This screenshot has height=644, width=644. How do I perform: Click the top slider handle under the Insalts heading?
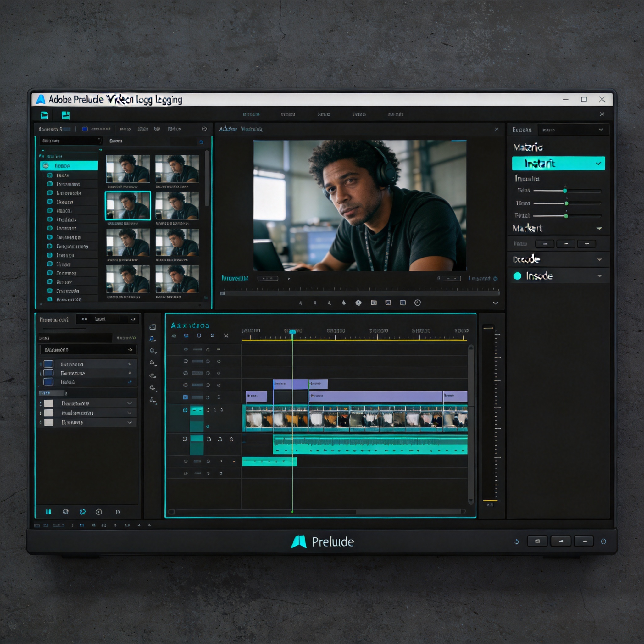pos(565,191)
